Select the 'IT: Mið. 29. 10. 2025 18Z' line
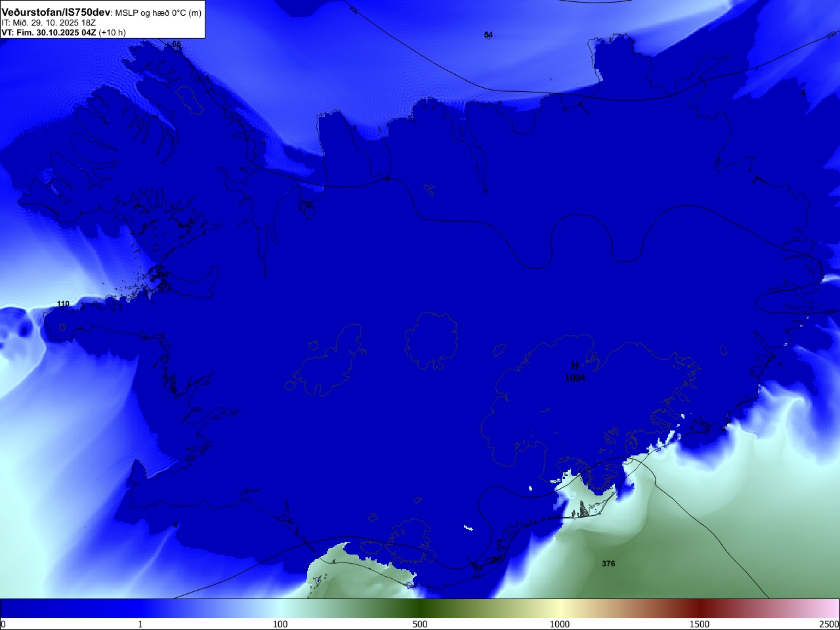840x630 pixels. coord(49,22)
